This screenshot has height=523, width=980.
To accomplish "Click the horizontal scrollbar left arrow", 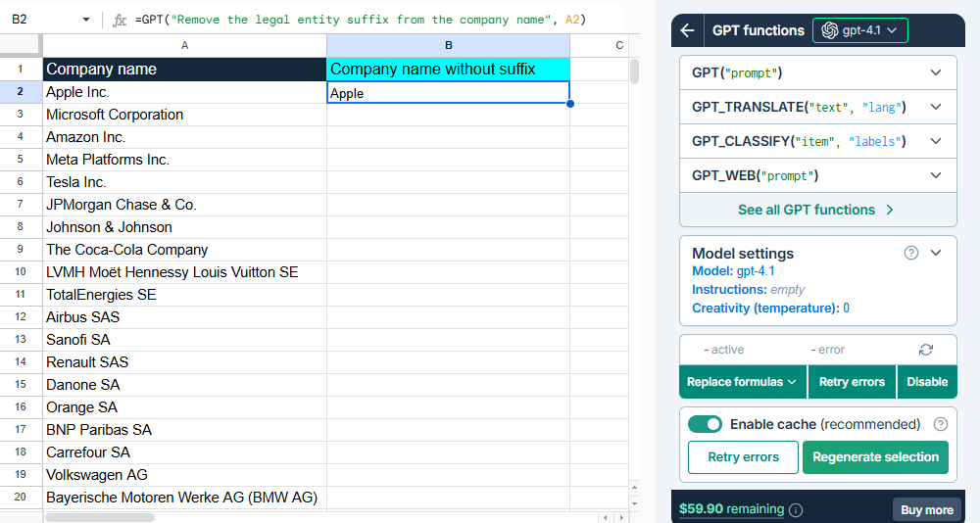I will (x=607, y=516).
